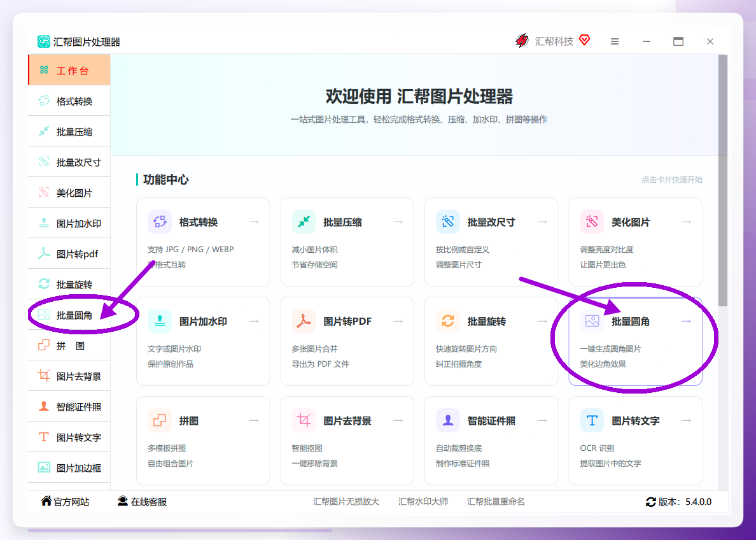Open the 汇帮图片无损放大 link
Image resolution: width=756 pixels, height=540 pixels.
pos(346,501)
